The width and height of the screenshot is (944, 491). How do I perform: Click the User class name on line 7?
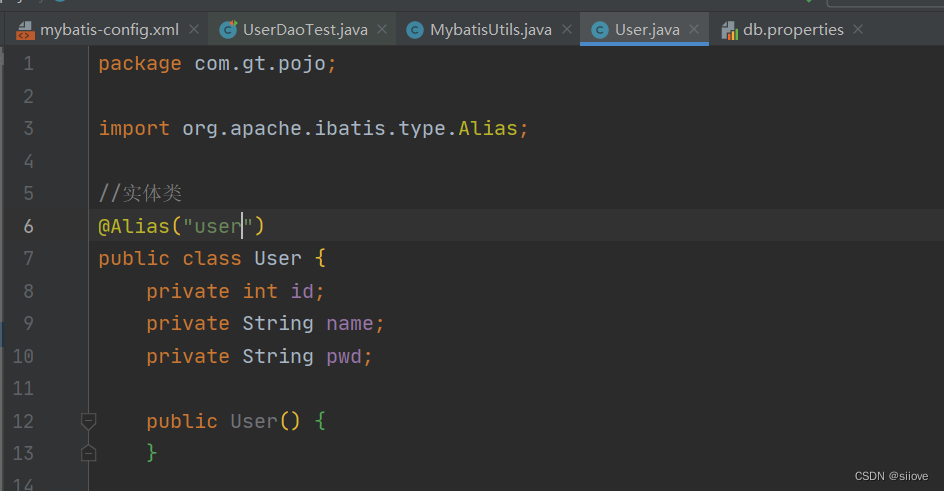pos(278,259)
